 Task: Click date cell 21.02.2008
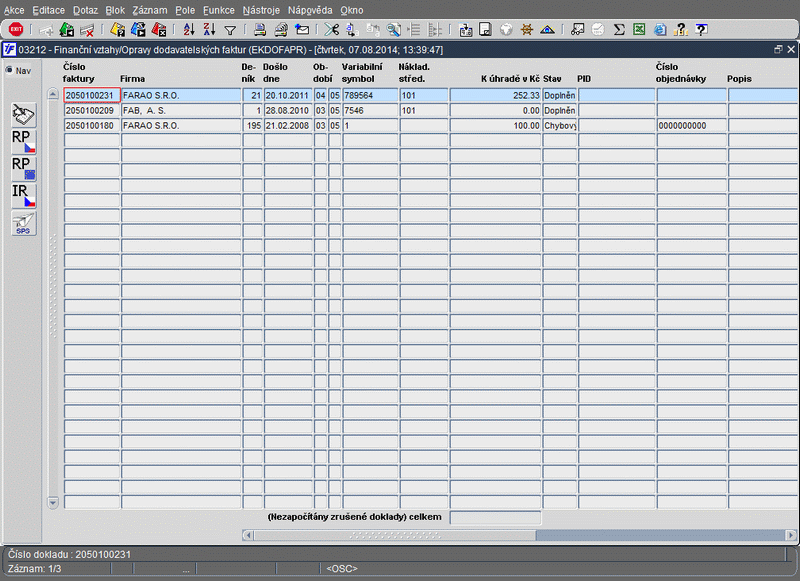point(288,125)
